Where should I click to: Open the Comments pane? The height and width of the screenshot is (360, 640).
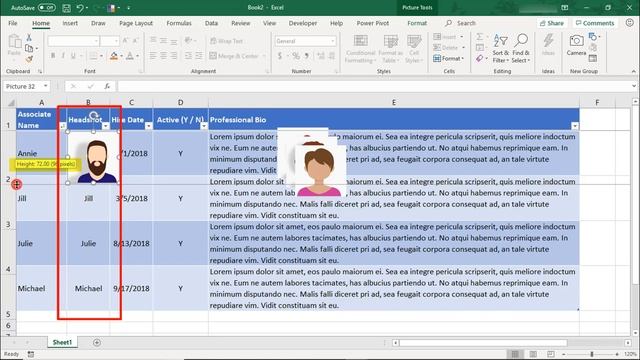tap(595, 23)
